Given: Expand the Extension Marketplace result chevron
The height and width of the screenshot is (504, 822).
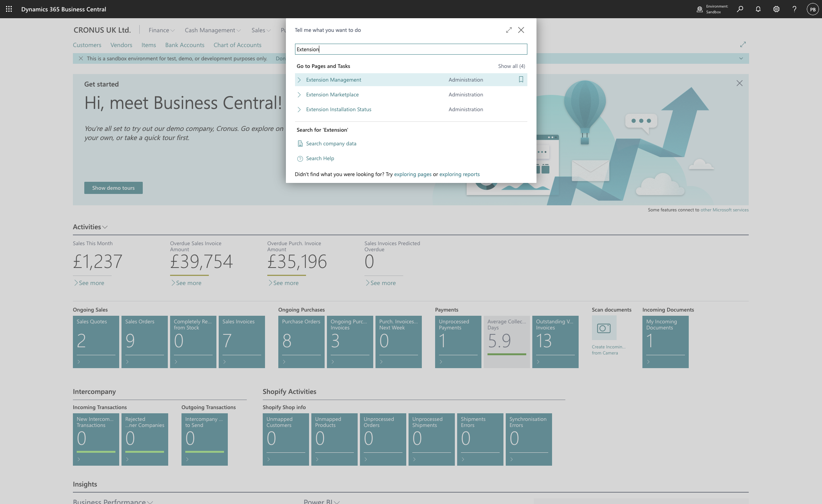Looking at the screenshot, I should pos(299,94).
